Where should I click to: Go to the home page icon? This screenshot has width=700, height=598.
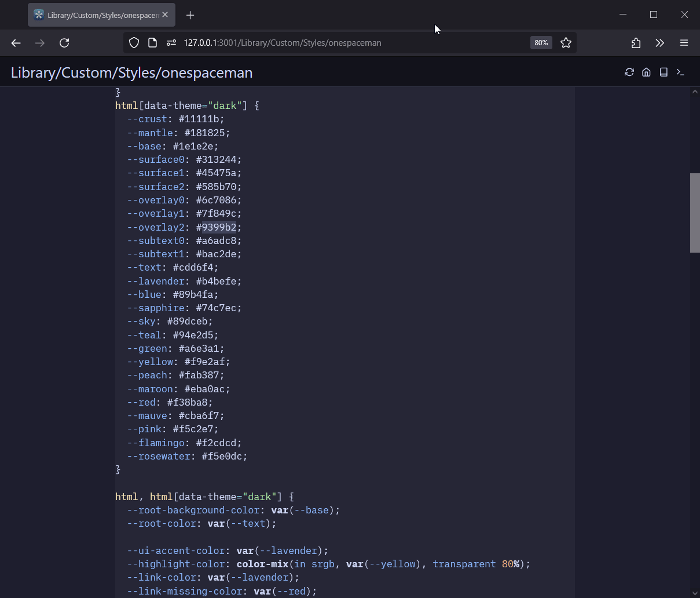pyautogui.click(x=646, y=72)
